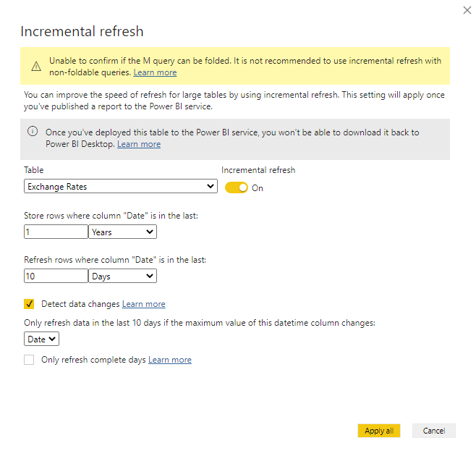This screenshot has width=476, height=456.
Task: Close the Incremental refresh dialog
Action: 467,10
